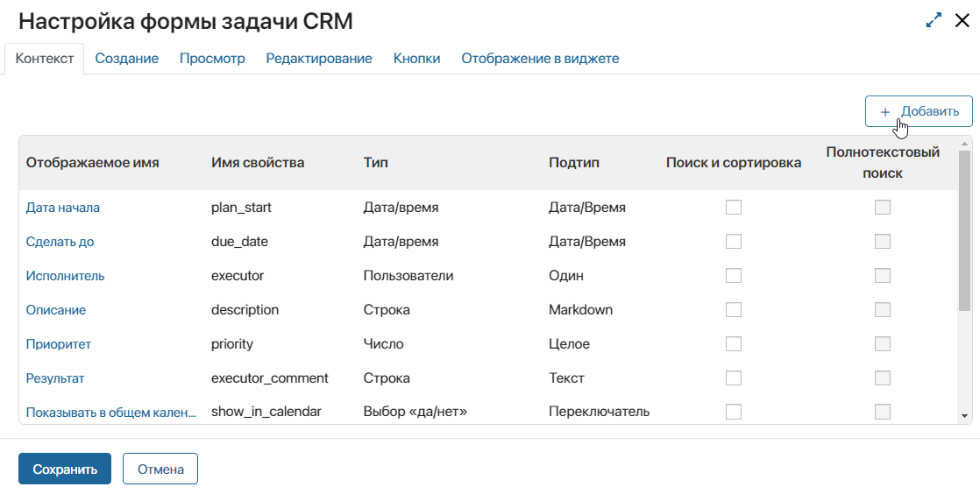Toggle full-text search checkbox for Дата начала

pyautogui.click(x=883, y=208)
